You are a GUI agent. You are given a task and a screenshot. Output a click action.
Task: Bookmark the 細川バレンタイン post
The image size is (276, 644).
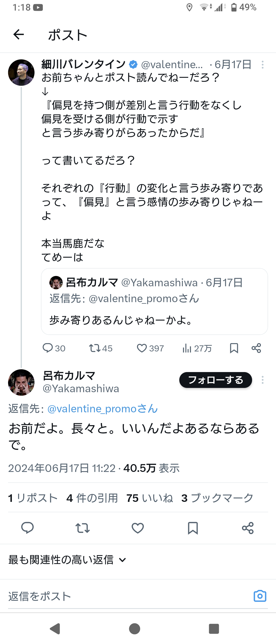234,348
